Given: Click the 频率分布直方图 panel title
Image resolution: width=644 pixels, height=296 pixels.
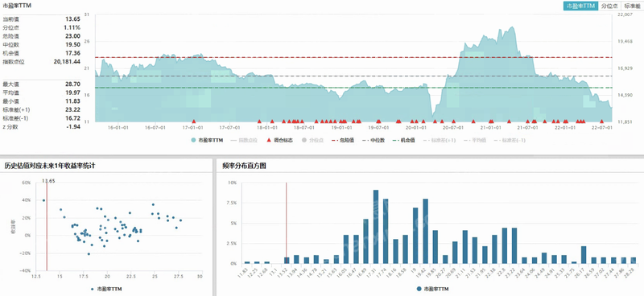Looking at the screenshot, I should pos(245,166).
